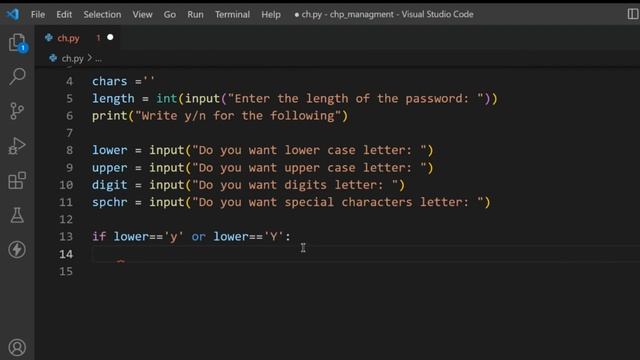Click line number 5 in the gutter
Viewport: 640px width, 360px height.
pos(69,98)
